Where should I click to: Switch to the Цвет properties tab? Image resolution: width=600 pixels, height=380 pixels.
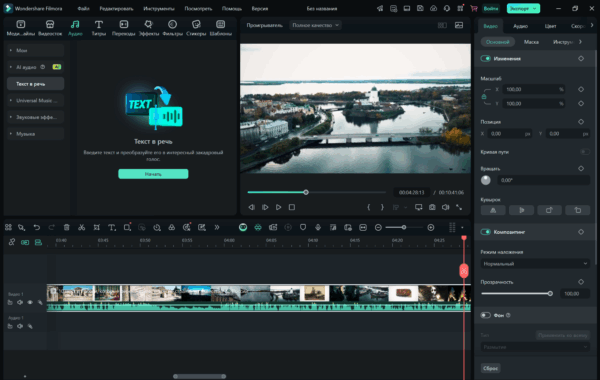pos(550,26)
